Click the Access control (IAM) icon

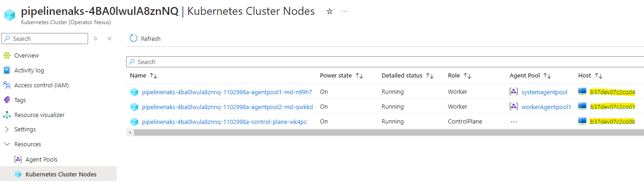tap(7, 85)
